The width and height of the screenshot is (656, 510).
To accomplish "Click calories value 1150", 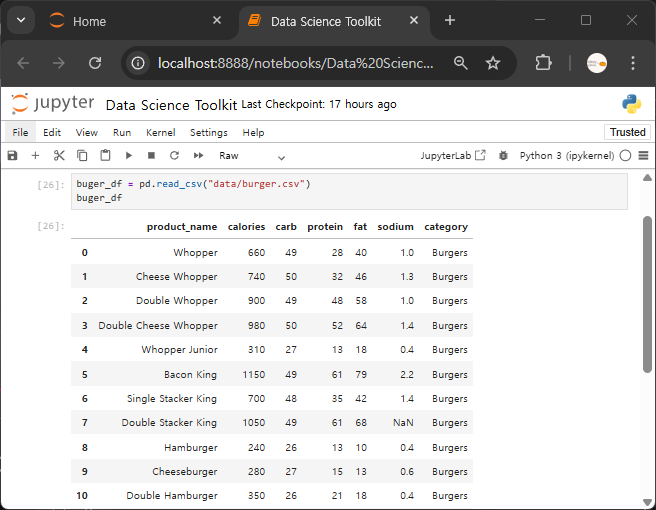I will click(x=254, y=374).
